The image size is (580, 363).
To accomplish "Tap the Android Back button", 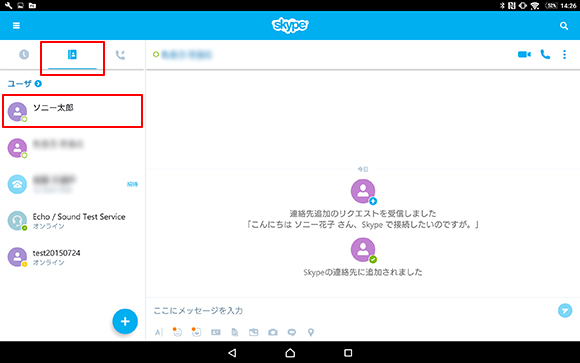I will 232,353.
